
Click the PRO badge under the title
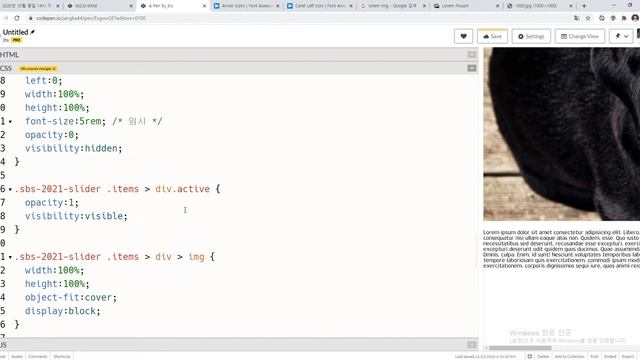tap(16, 40)
